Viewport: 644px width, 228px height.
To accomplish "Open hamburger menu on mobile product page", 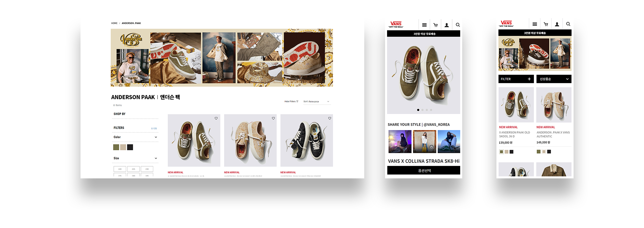I will coord(424,25).
